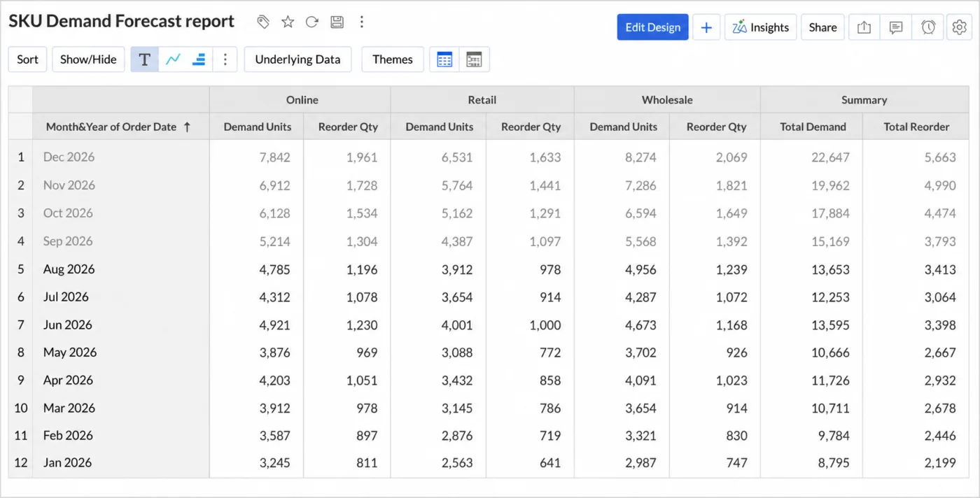The width and height of the screenshot is (980, 498).
Task: Open the schedule clock icon
Action: tap(928, 27)
